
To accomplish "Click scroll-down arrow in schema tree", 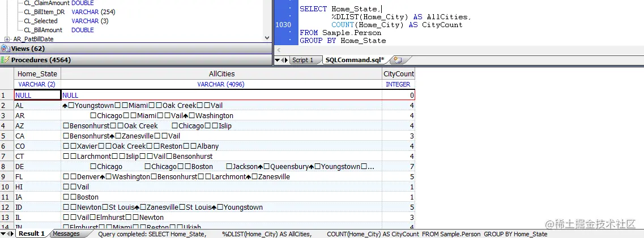I will pyautogui.click(x=267, y=38).
